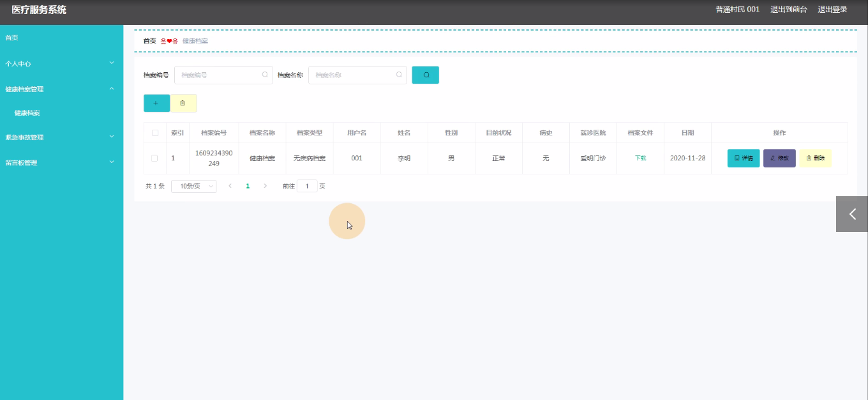Expand 个人中心 sidebar menu
The image size is (868, 400).
[x=61, y=63]
